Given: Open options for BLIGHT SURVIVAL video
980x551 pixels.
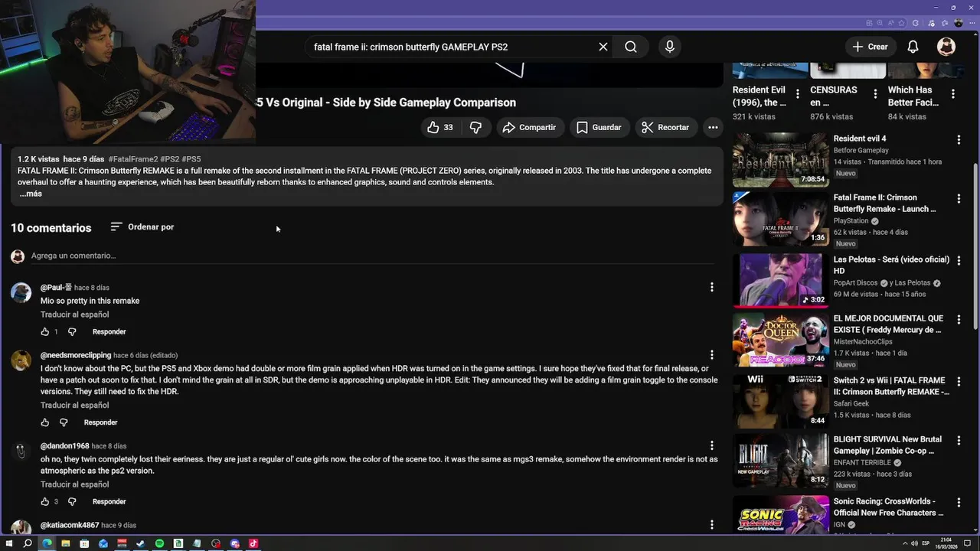Looking at the screenshot, I should (x=959, y=441).
